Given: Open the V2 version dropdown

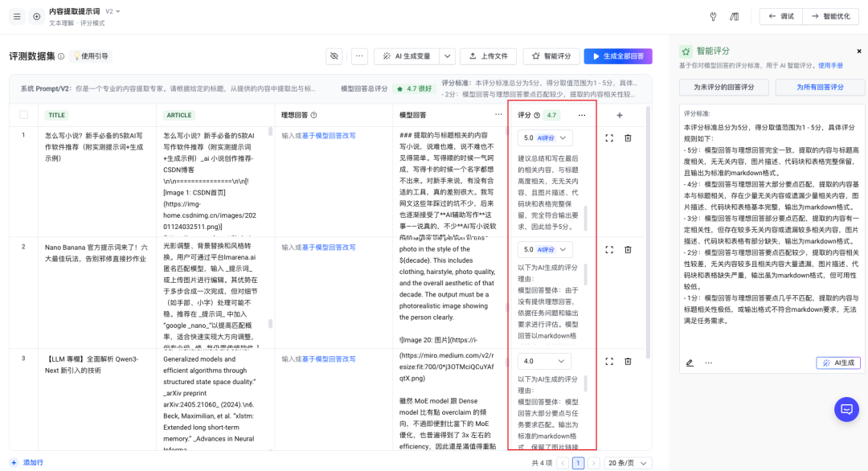Looking at the screenshot, I should pyautogui.click(x=113, y=11).
